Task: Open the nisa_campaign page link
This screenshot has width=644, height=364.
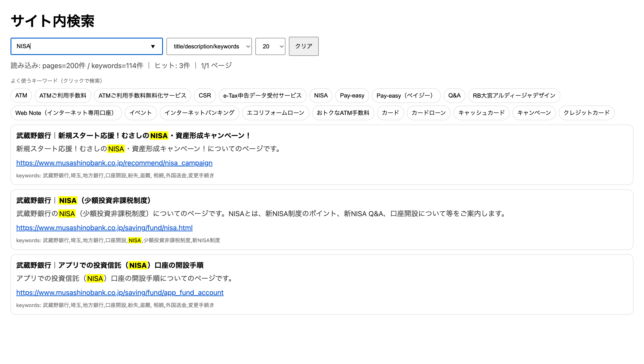Action: pyautogui.click(x=114, y=163)
